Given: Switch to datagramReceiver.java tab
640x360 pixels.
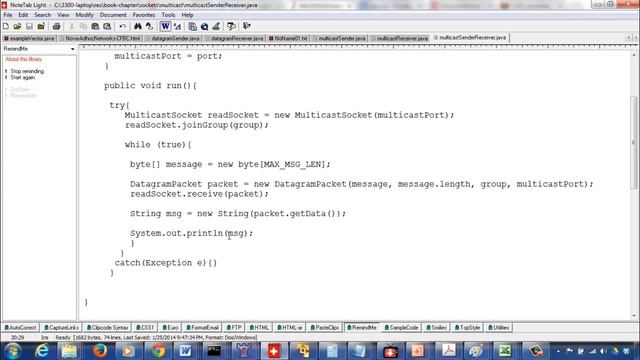Looking at the screenshot, I should [x=234, y=38].
